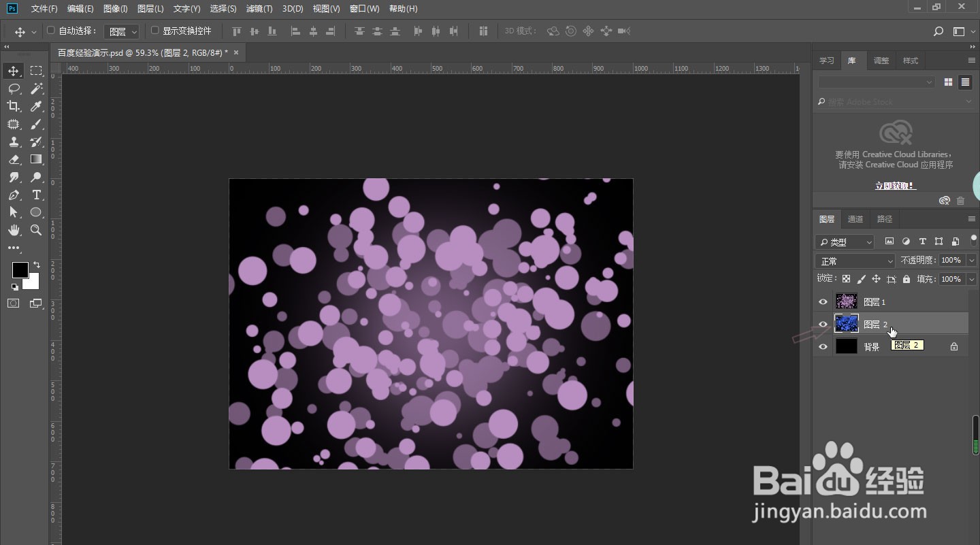Select the History Brush tool
The width and height of the screenshot is (980, 545).
36,142
